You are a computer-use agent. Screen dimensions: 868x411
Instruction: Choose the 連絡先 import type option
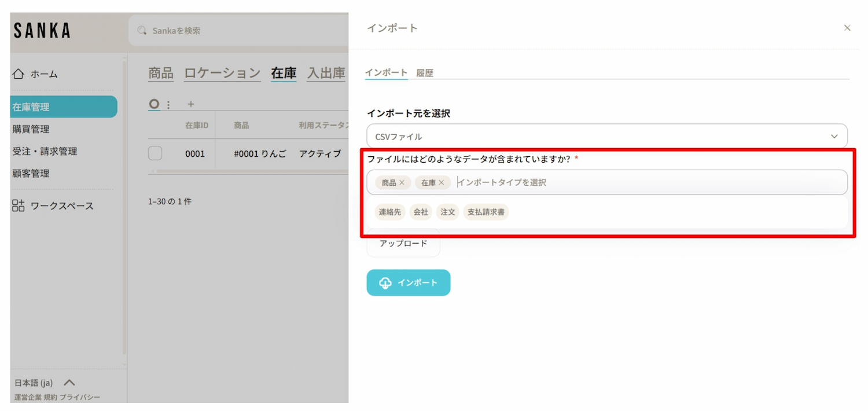click(x=390, y=212)
